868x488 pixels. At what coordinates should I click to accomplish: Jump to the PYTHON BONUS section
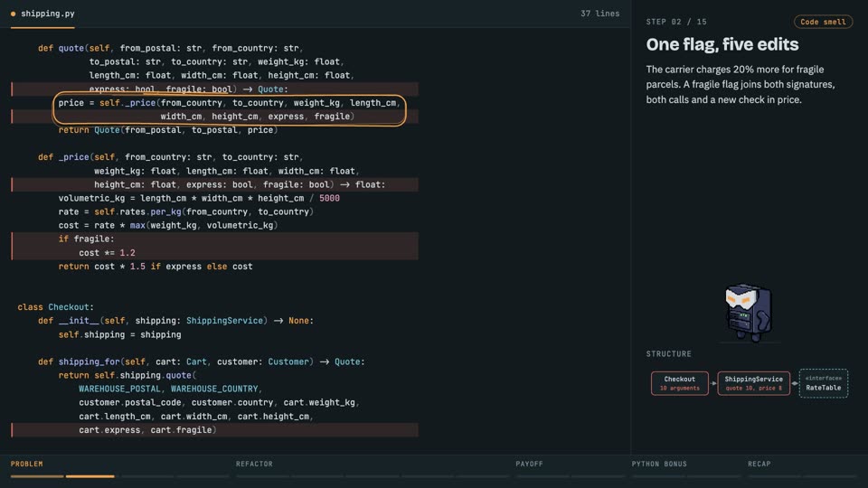click(659, 464)
